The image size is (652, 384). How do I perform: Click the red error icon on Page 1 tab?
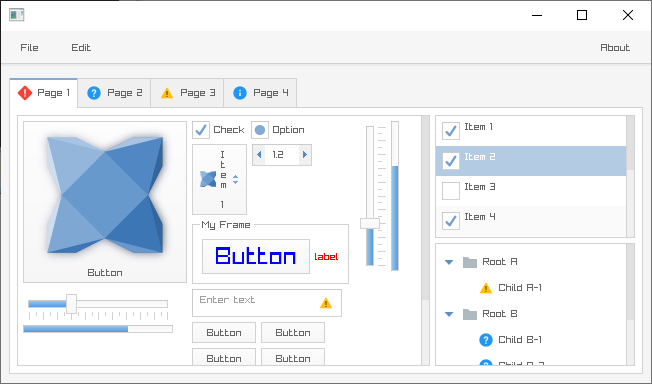pos(25,93)
